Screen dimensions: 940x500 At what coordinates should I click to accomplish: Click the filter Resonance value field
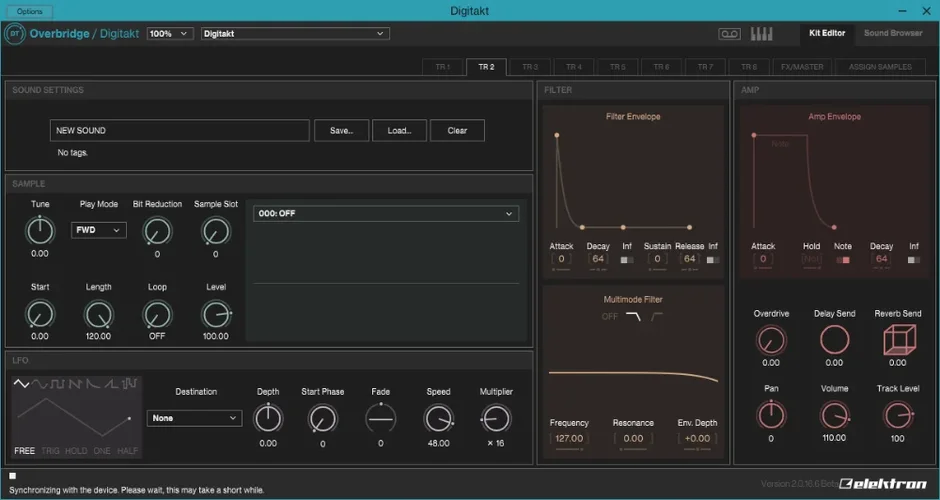(633, 438)
